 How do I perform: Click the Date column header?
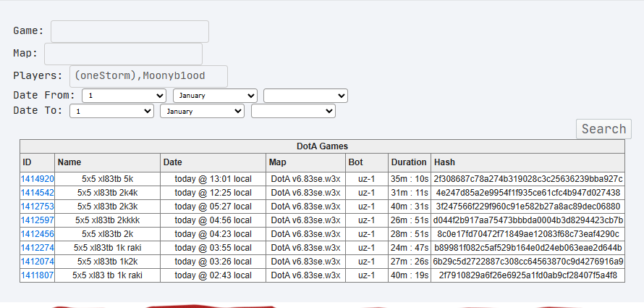click(x=213, y=162)
